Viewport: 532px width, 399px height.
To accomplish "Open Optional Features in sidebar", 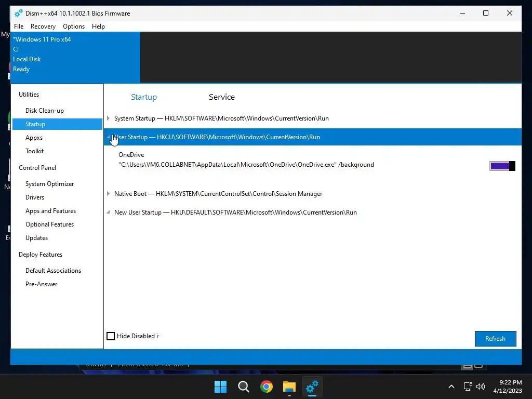I will pos(49,224).
